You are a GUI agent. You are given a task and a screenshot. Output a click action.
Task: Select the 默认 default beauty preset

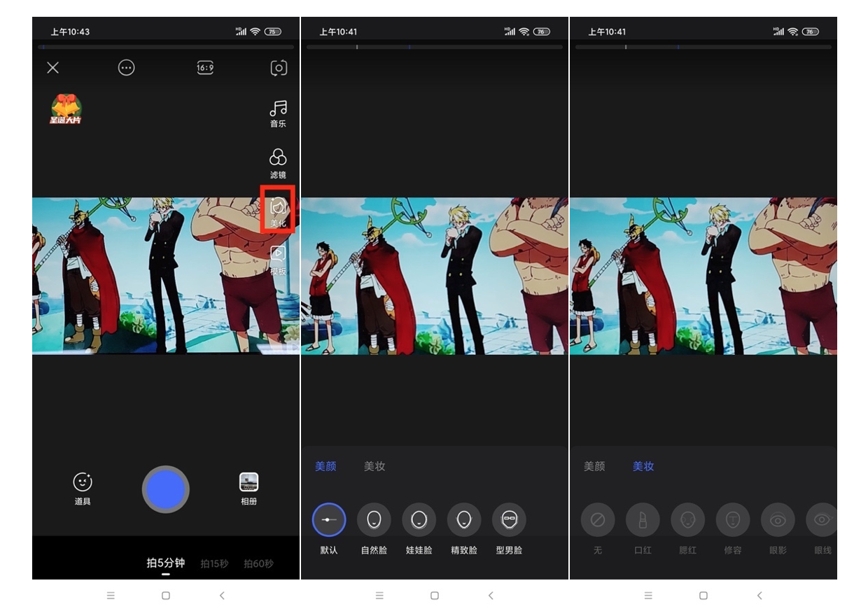pos(329,529)
